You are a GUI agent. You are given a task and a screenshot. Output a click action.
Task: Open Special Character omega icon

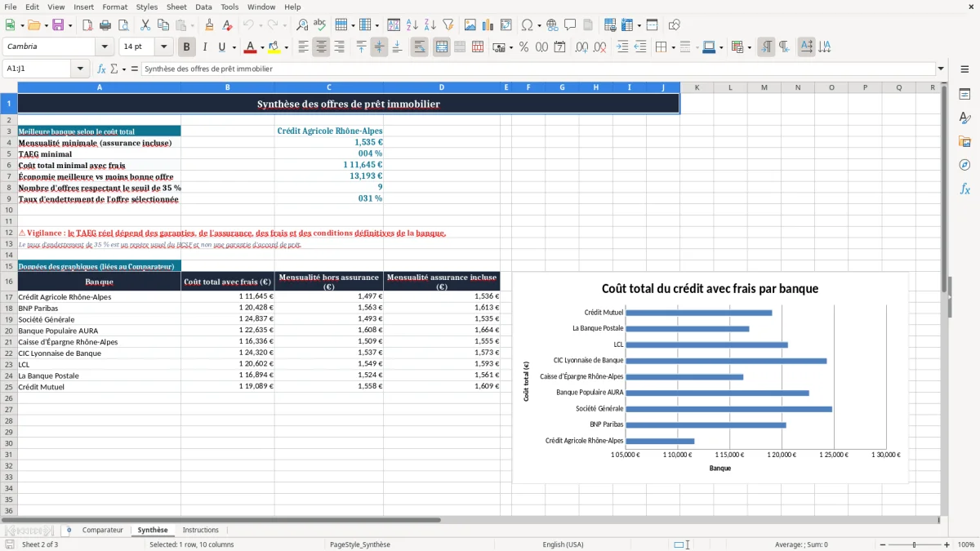[527, 25]
